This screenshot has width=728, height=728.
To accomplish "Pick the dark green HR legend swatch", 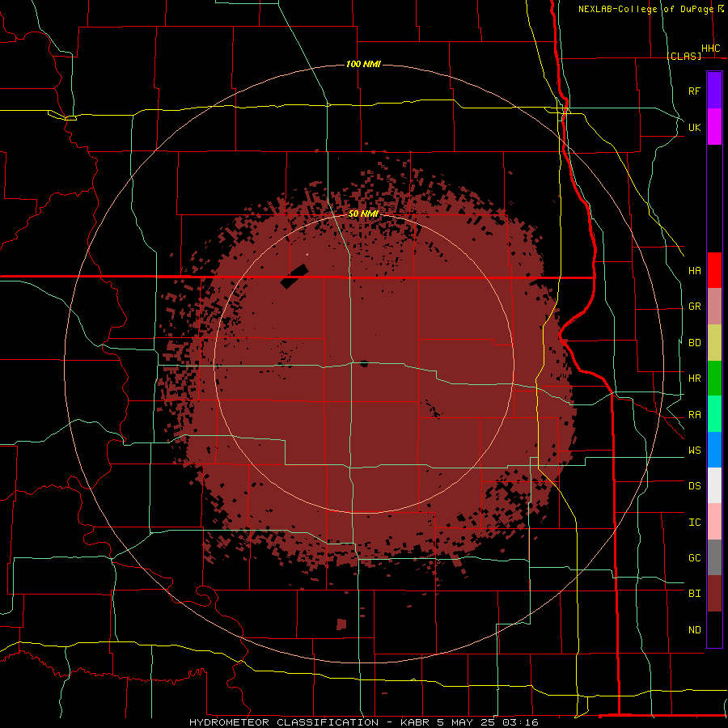I will [714, 379].
